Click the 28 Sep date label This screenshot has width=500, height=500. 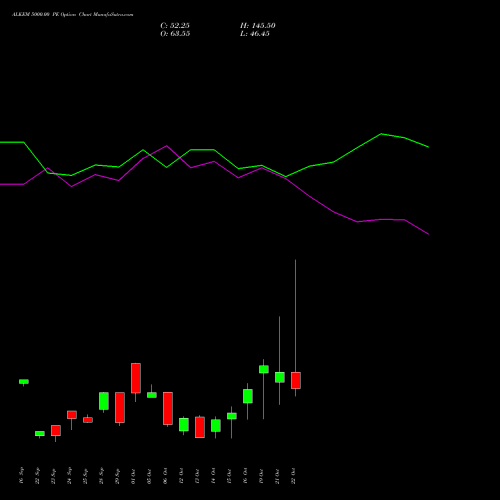pos(102,476)
